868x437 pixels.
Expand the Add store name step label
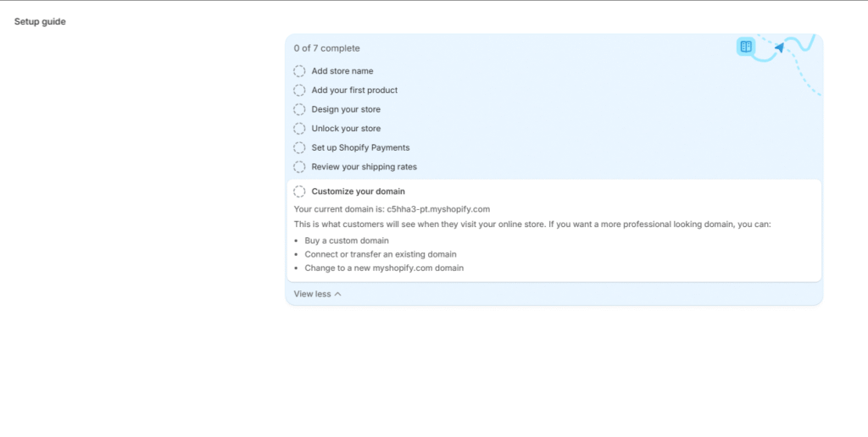tap(342, 71)
